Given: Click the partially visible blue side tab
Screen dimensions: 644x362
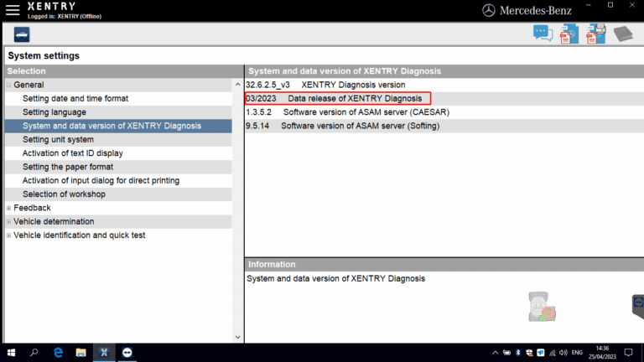Looking at the screenshot, I should point(638,306).
